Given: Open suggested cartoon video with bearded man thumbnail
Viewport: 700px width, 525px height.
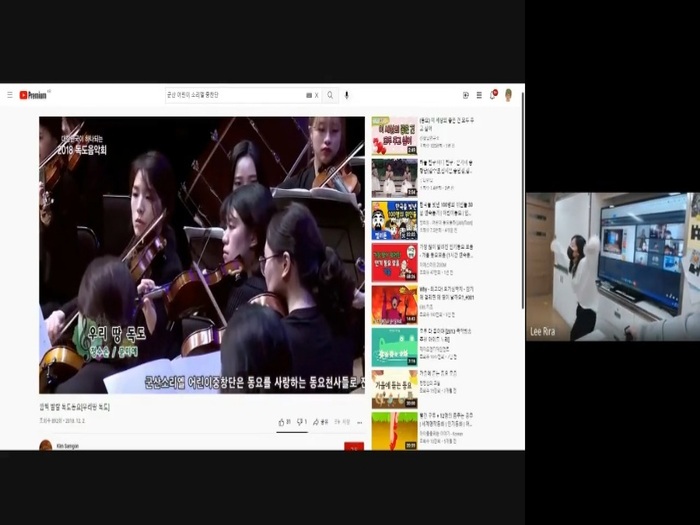Looking at the screenshot, I should tap(395, 220).
